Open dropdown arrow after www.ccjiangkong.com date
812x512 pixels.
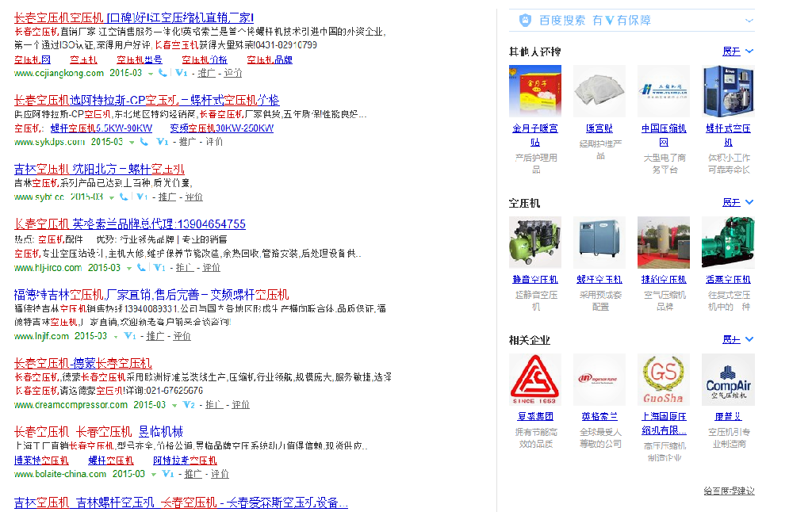tap(151, 74)
